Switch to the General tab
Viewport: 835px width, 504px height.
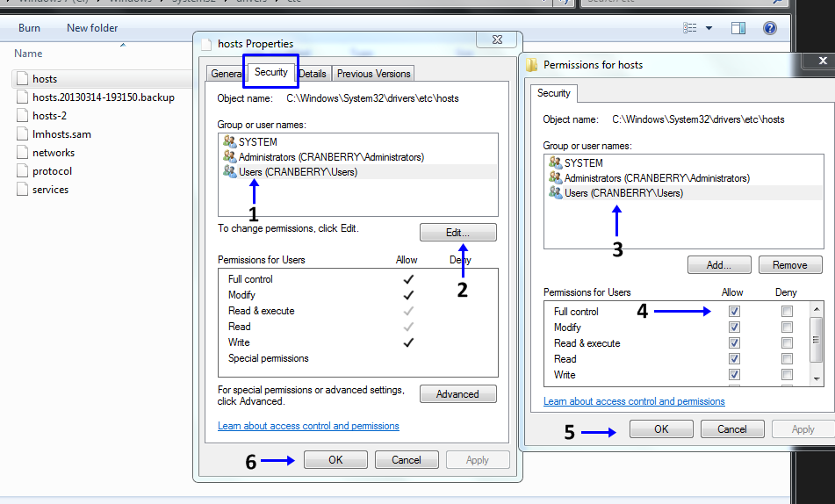[226, 74]
